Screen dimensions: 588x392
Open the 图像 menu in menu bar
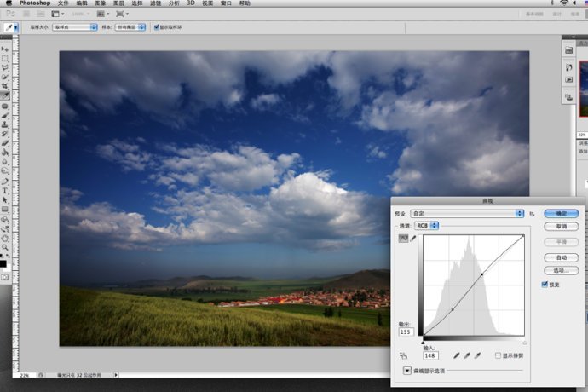(x=101, y=3)
